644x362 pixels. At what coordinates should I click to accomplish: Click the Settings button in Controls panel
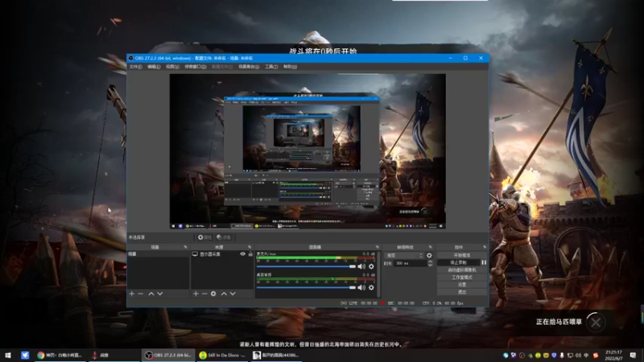click(x=462, y=285)
